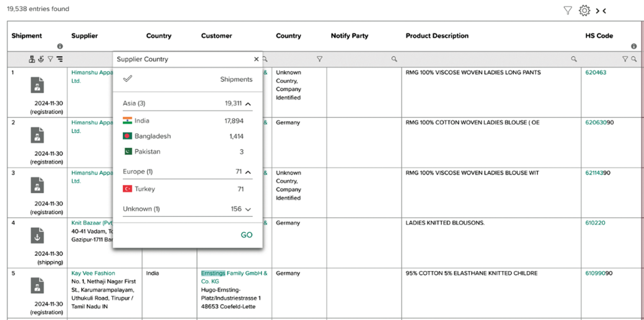This screenshot has width=644, height=320.
Task: Click the Notify Party search field
Action: click(364, 59)
